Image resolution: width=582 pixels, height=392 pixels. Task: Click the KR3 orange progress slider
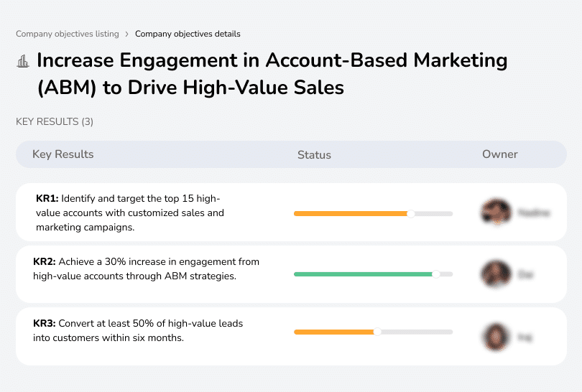point(373,332)
